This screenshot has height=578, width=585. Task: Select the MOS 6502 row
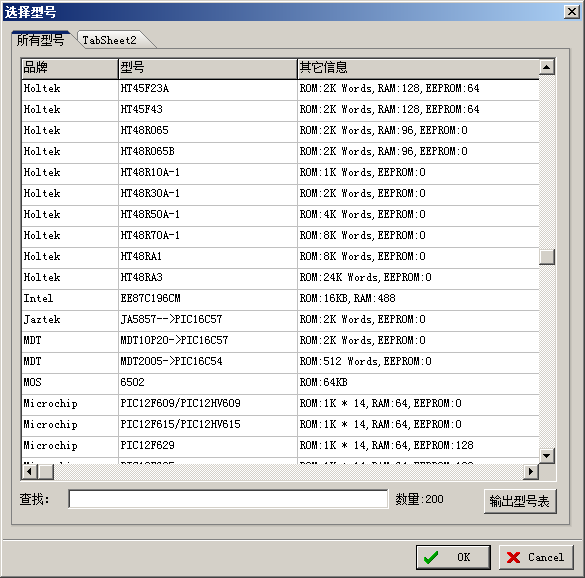[281, 382]
